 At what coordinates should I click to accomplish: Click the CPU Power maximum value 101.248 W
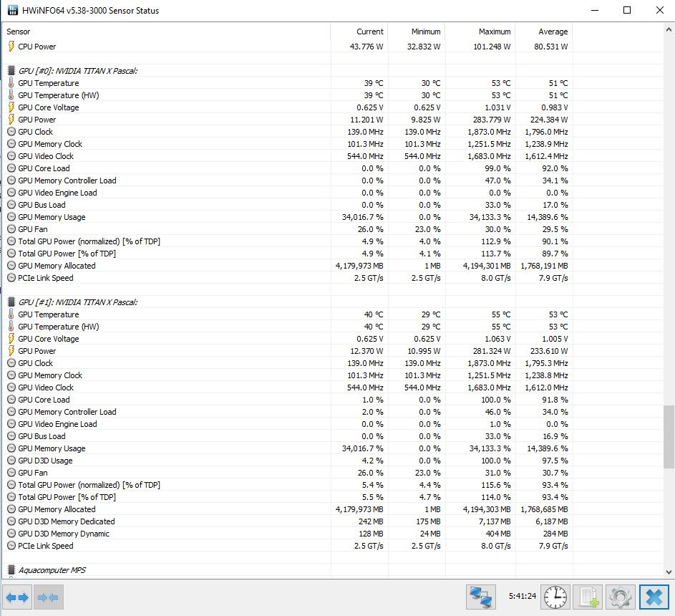tap(492, 47)
